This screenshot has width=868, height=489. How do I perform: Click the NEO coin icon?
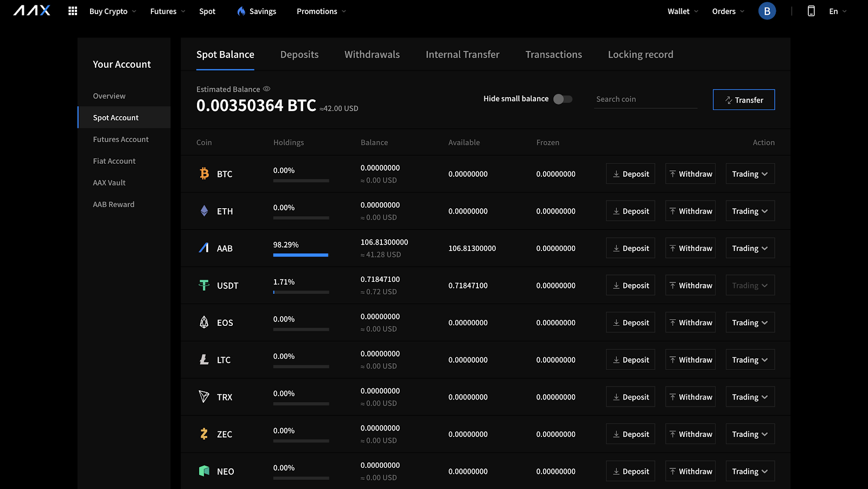[204, 471]
